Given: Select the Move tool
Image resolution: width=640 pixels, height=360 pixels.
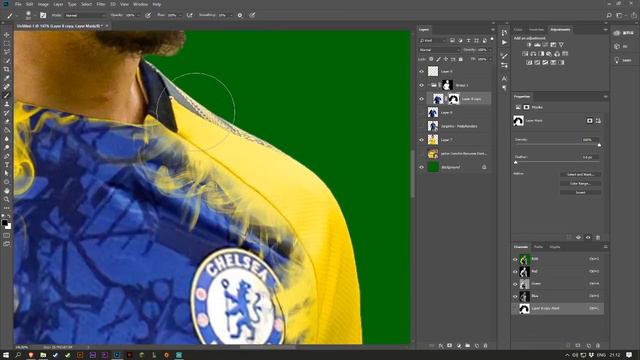Looking at the screenshot, I should click(7, 36).
